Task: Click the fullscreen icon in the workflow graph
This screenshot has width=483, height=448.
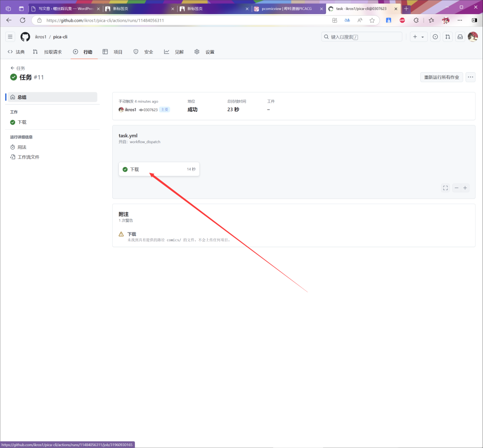Action: pyautogui.click(x=445, y=188)
